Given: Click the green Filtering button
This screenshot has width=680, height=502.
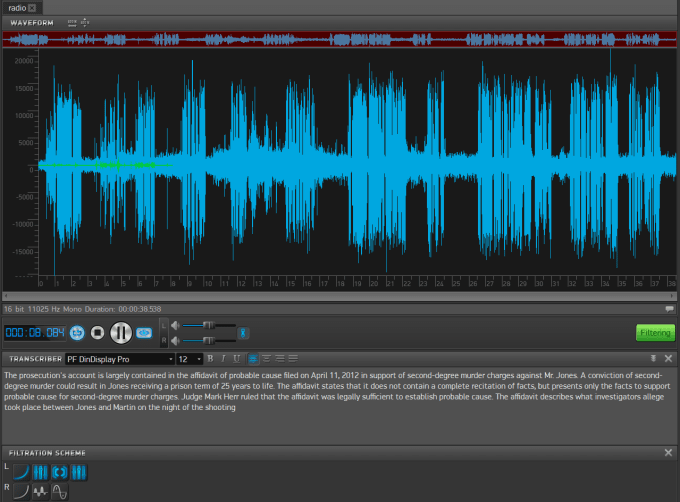Looking at the screenshot, I should [655, 333].
